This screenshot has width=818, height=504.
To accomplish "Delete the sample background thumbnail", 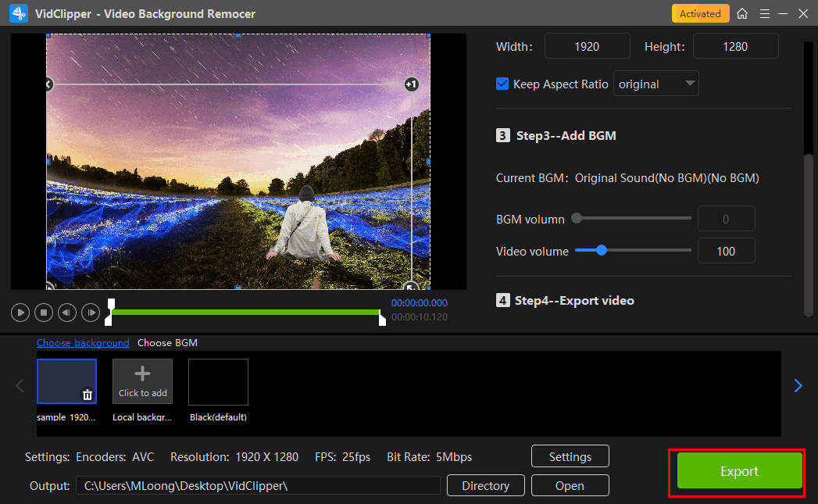I will click(x=88, y=395).
